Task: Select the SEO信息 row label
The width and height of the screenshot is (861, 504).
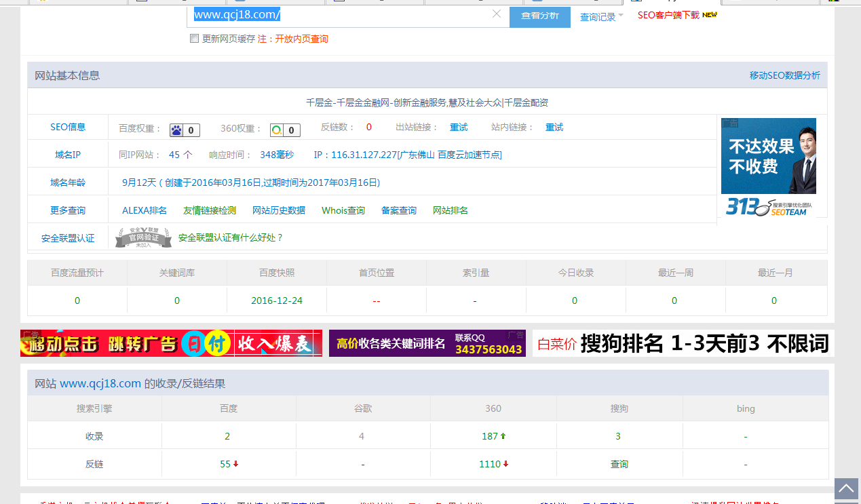Action: pos(68,127)
